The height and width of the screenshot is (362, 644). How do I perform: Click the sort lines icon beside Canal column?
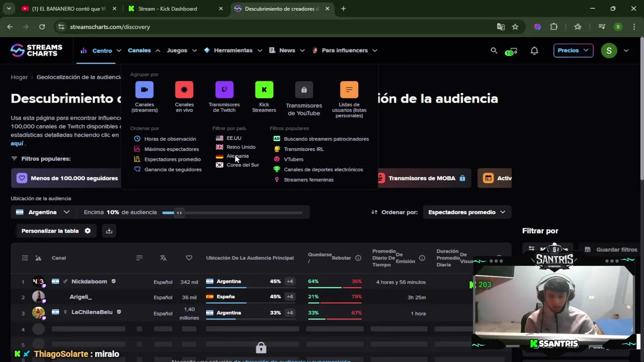139,258
